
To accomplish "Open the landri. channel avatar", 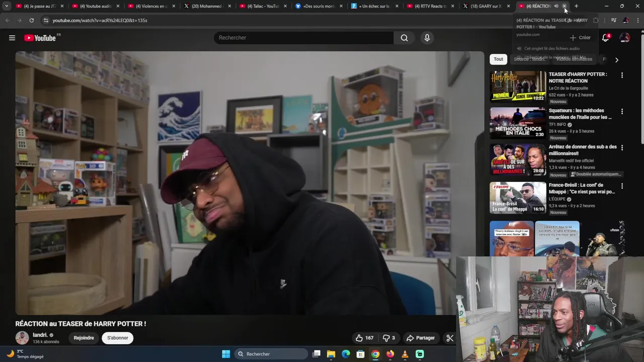I will pos(22,338).
